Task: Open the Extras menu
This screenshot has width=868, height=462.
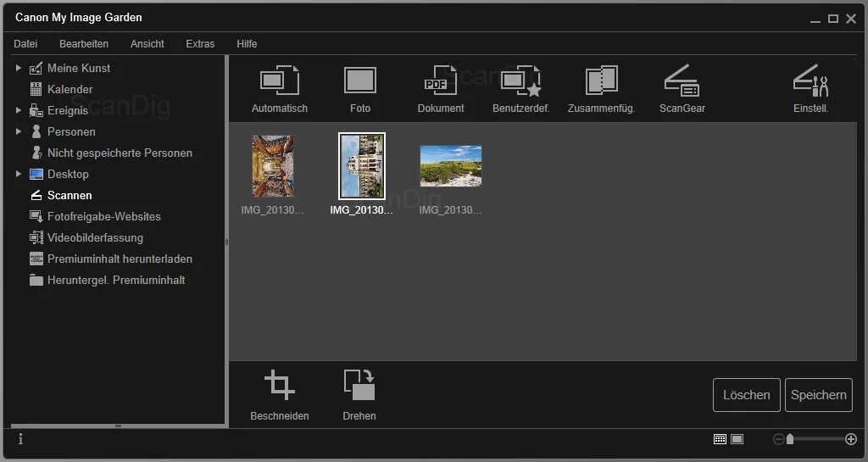Action: [x=200, y=44]
